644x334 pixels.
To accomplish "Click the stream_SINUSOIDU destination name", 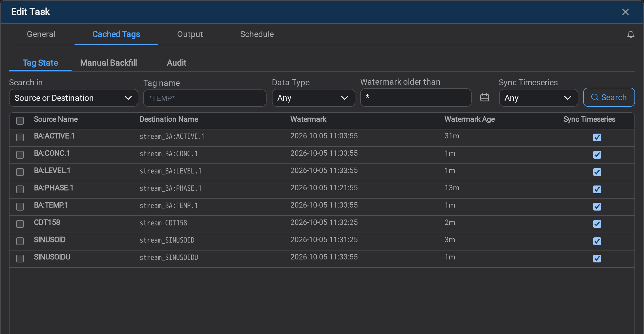I will 169,258.
